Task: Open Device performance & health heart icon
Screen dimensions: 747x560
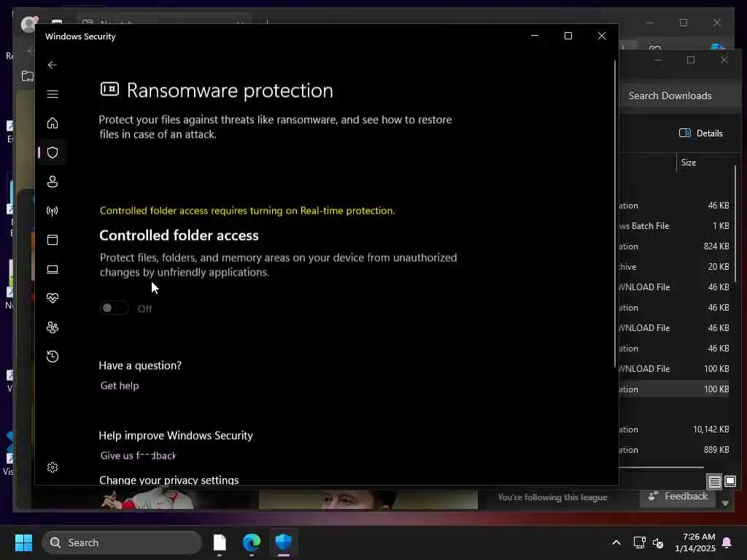Action: point(53,298)
